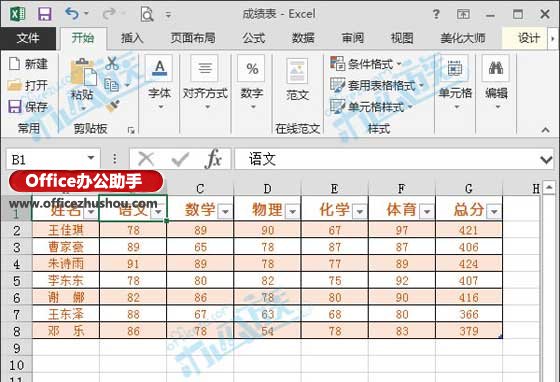The height and width of the screenshot is (382, 560).
Task: Open Insert Function fx dialog
Action: (214, 159)
